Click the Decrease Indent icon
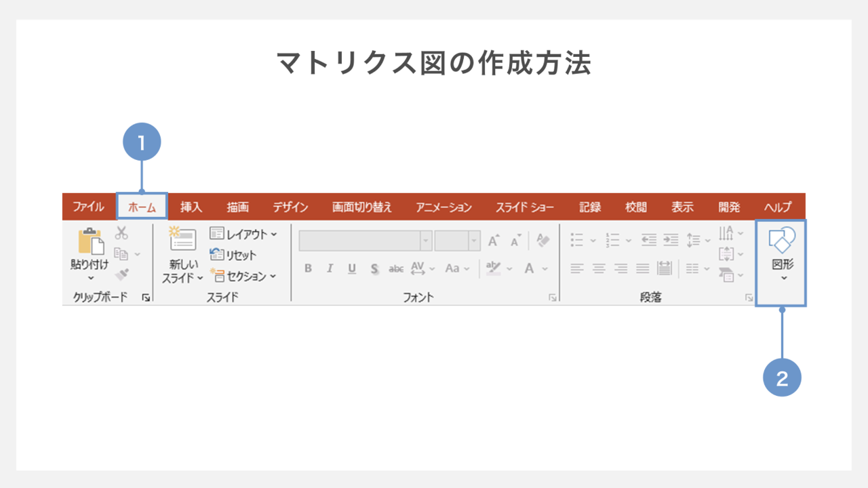The image size is (868, 488). (649, 240)
